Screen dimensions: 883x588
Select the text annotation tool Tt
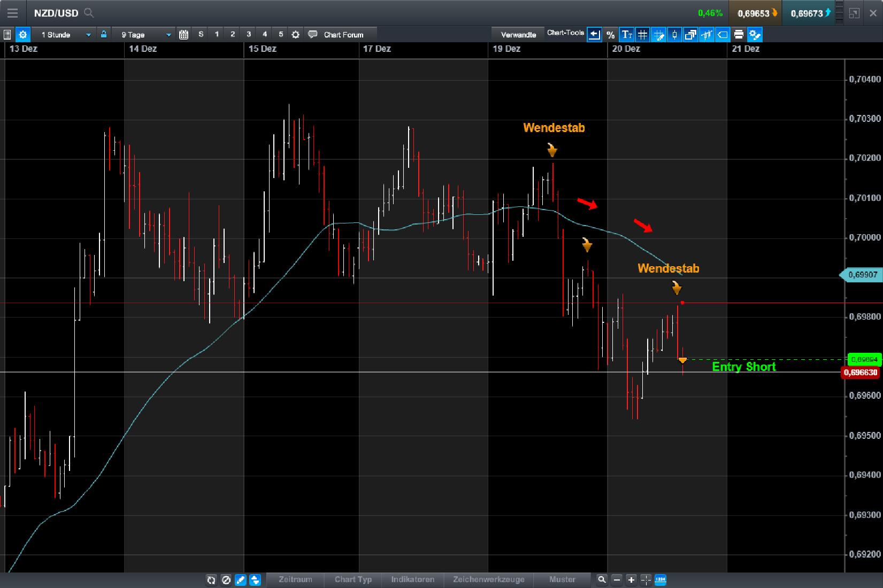point(626,34)
